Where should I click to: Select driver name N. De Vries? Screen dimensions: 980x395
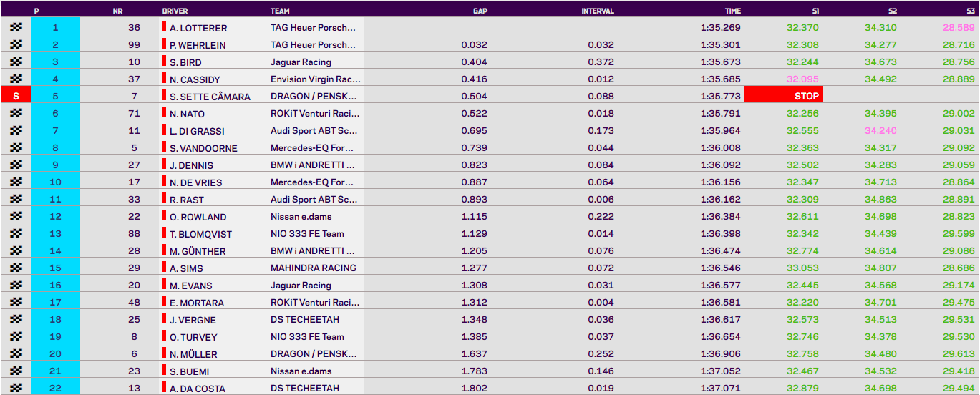pyautogui.click(x=198, y=182)
